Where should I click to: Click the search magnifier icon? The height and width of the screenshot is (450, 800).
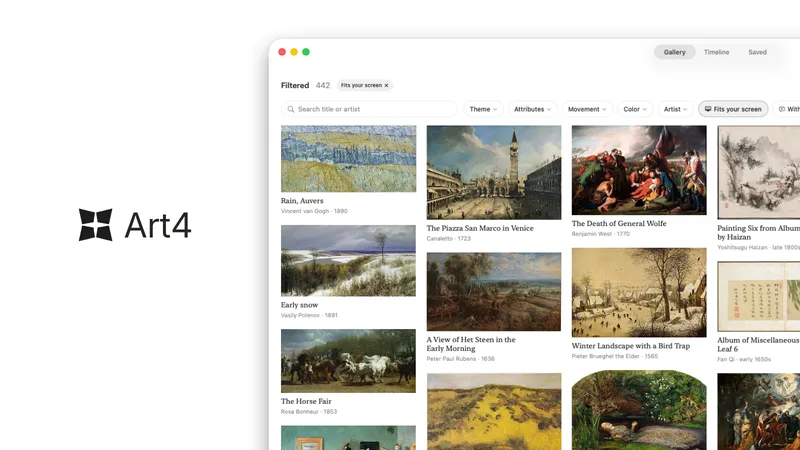pyautogui.click(x=291, y=109)
